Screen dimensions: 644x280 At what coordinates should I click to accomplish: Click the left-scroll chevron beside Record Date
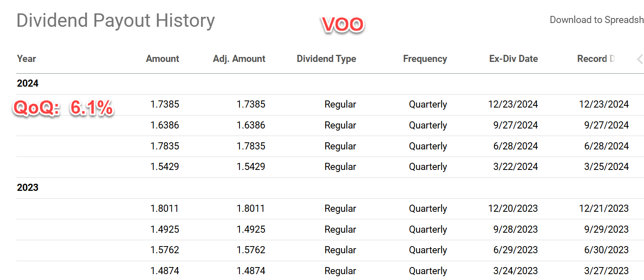tap(640, 59)
